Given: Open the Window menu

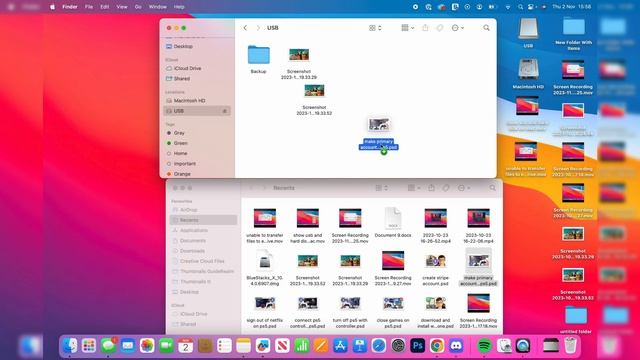Looking at the screenshot, I should (x=157, y=7).
